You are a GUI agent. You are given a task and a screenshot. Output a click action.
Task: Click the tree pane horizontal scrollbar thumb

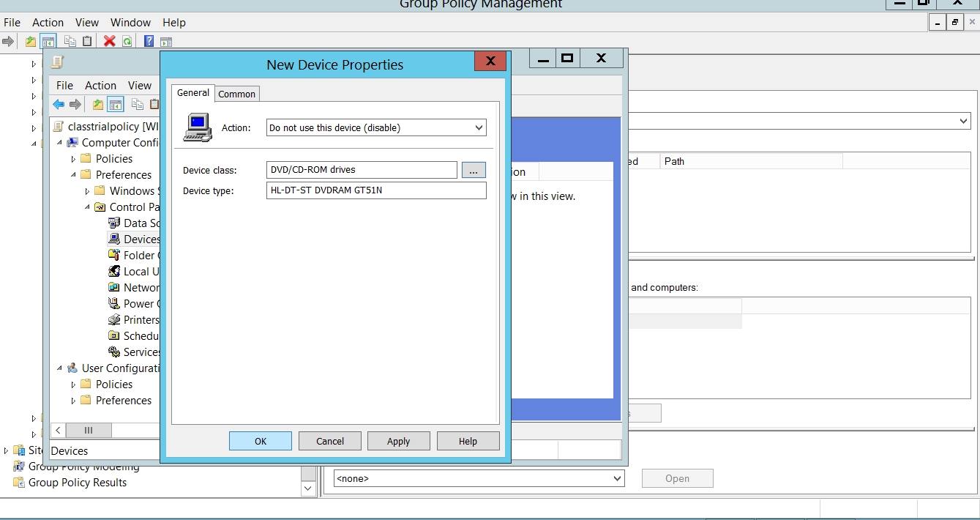point(89,431)
